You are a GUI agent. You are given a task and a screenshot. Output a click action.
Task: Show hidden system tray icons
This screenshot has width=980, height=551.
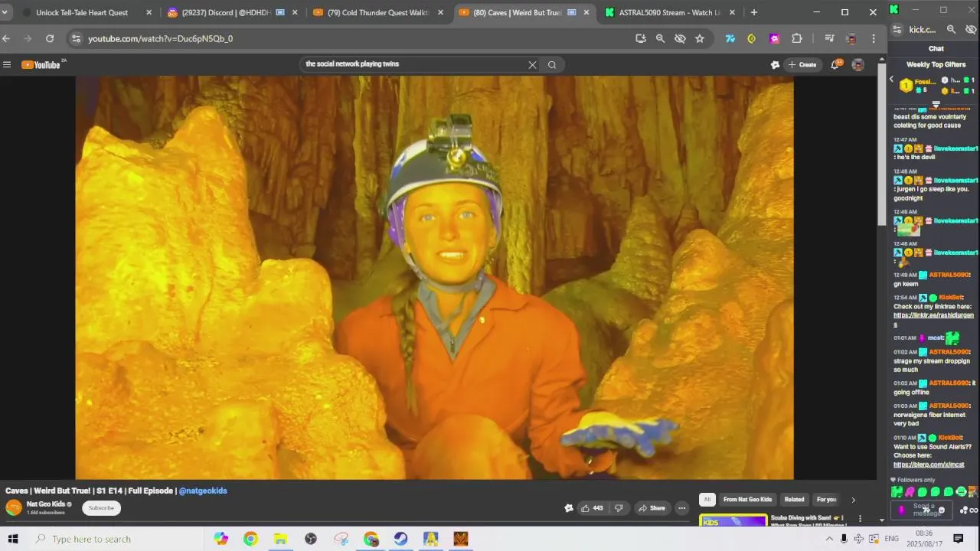829,539
